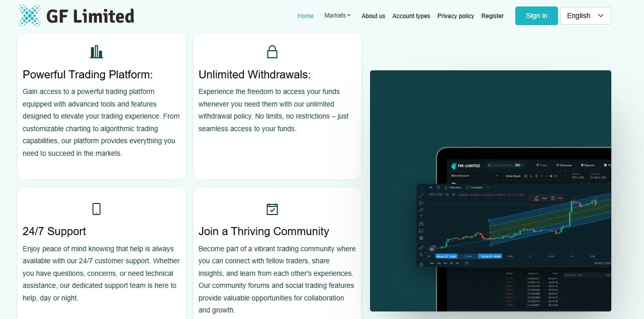Click the trash icon in the drawing toolbar
Viewport: 644px width, 319px height.
pos(553,198)
